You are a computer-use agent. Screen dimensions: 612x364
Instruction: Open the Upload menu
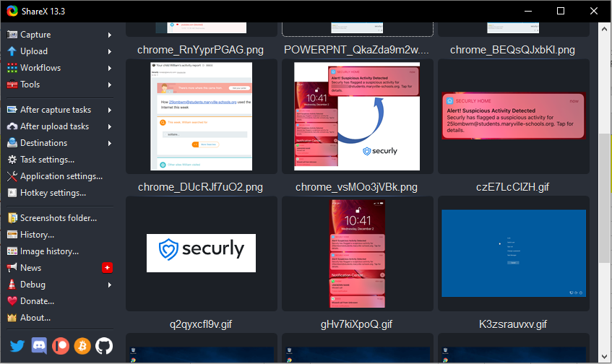point(60,51)
